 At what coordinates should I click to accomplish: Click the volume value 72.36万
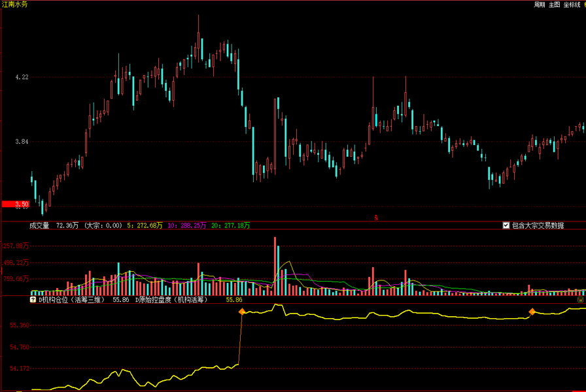(x=67, y=225)
